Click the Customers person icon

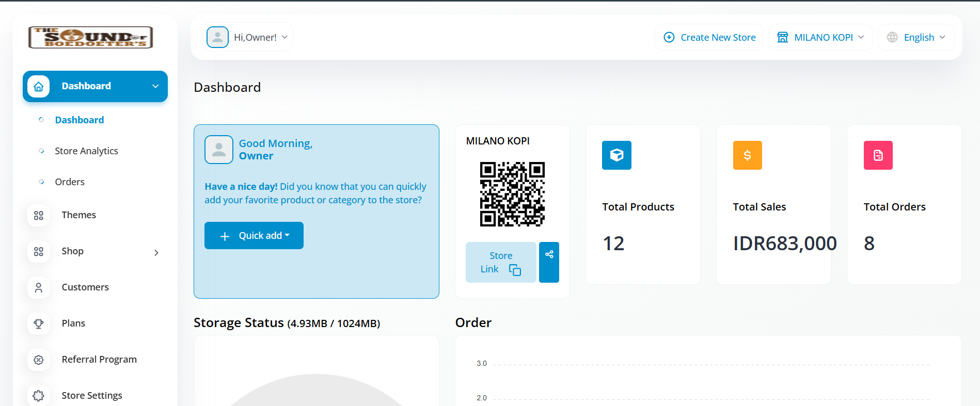pyautogui.click(x=39, y=287)
